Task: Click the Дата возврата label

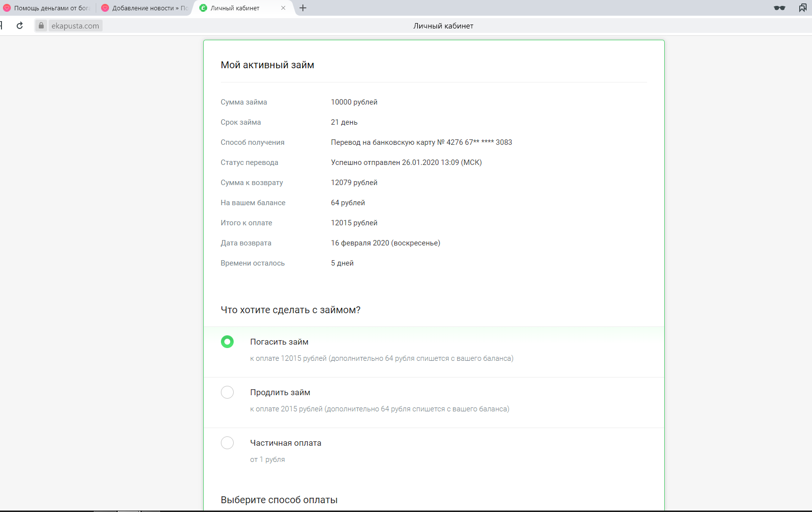Action: tap(246, 243)
